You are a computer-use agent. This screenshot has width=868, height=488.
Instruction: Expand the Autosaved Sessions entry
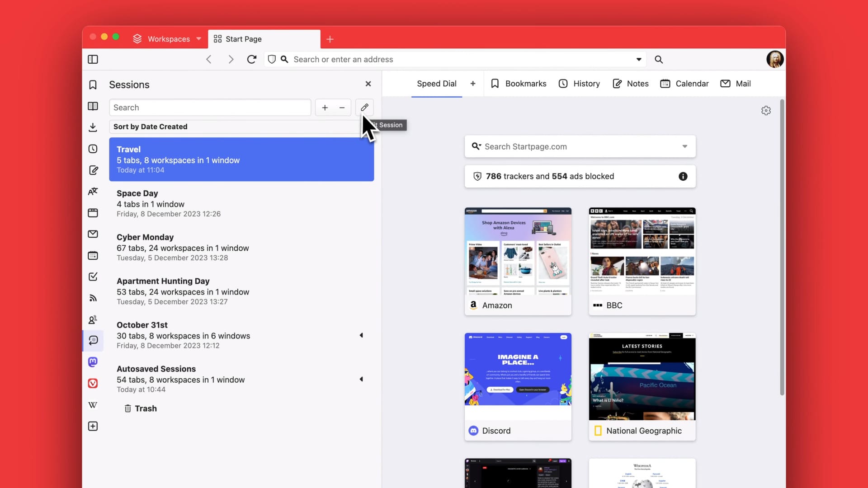click(x=361, y=379)
